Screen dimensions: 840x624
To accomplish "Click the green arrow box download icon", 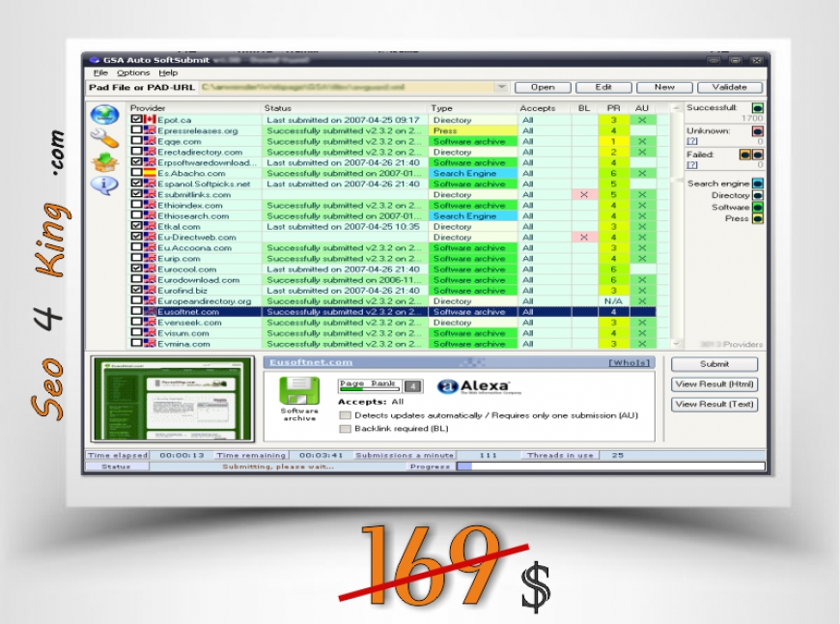I will (104, 162).
